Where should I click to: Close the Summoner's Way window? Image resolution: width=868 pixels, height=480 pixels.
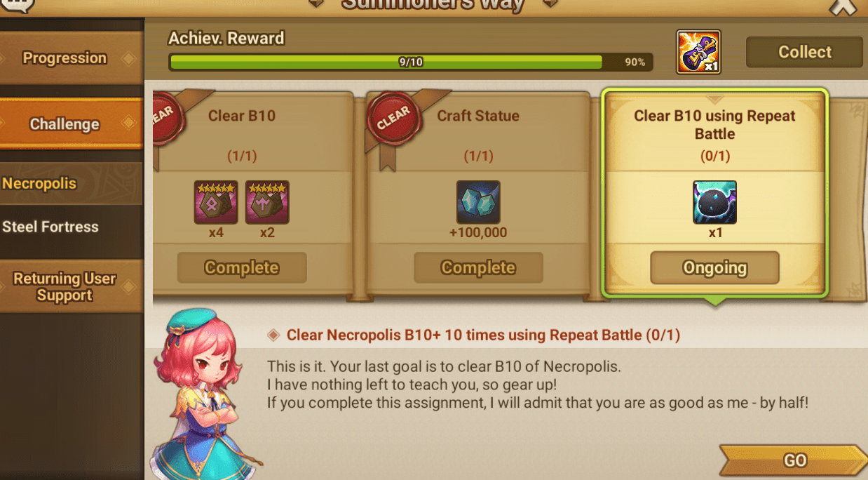point(843,7)
